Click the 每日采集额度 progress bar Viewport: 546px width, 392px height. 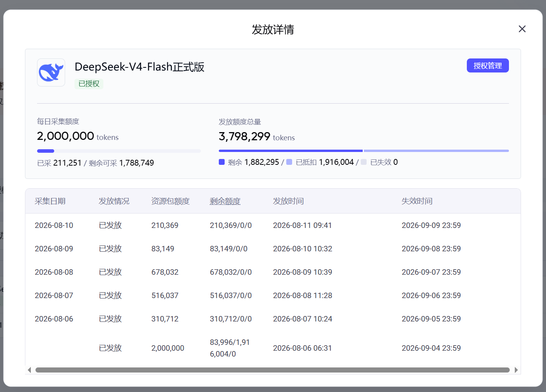click(119, 151)
